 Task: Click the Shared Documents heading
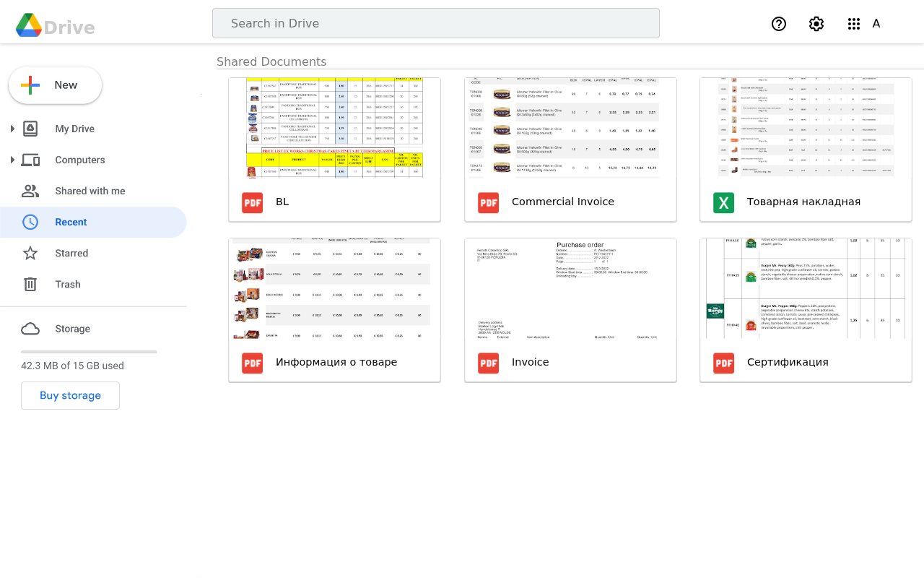271,61
